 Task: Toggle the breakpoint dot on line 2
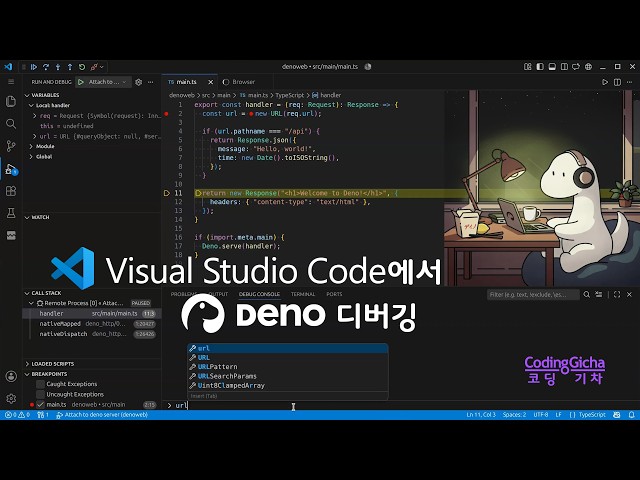click(x=166, y=114)
